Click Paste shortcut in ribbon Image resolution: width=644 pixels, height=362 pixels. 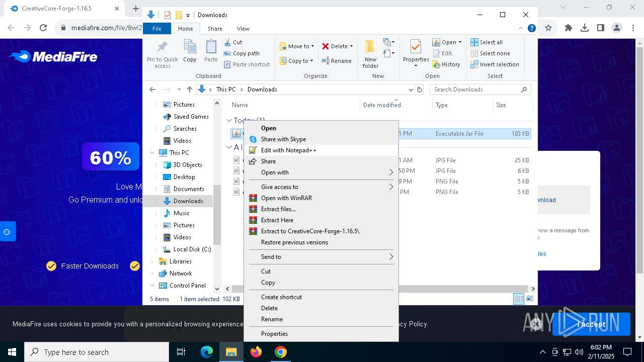[247, 64]
